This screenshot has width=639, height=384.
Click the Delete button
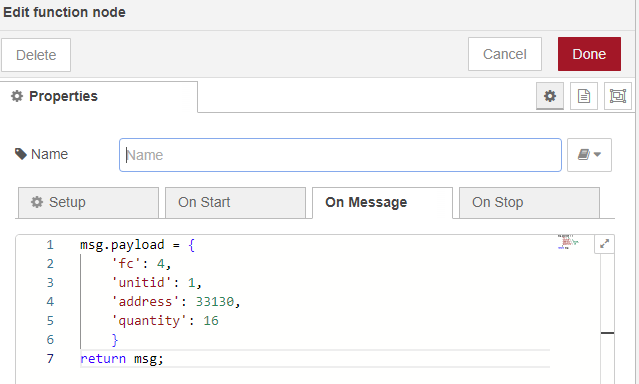36,55
